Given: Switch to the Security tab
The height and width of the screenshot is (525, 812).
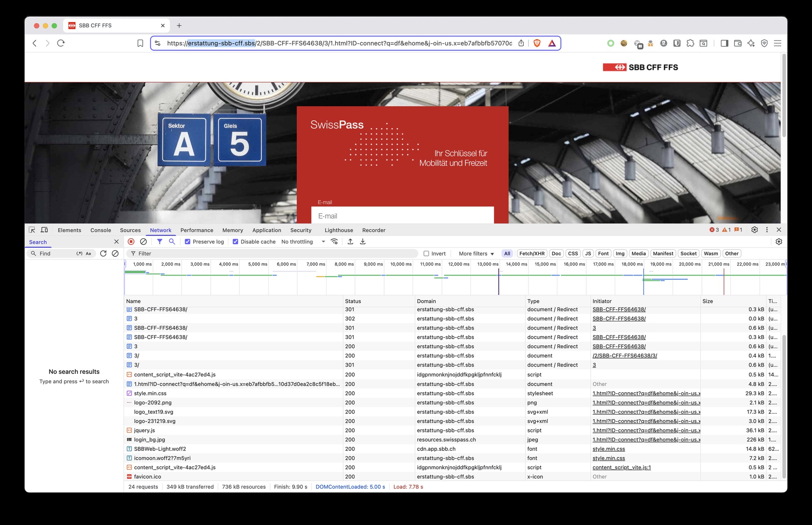Looking at the screenshot, I should 301,230.
